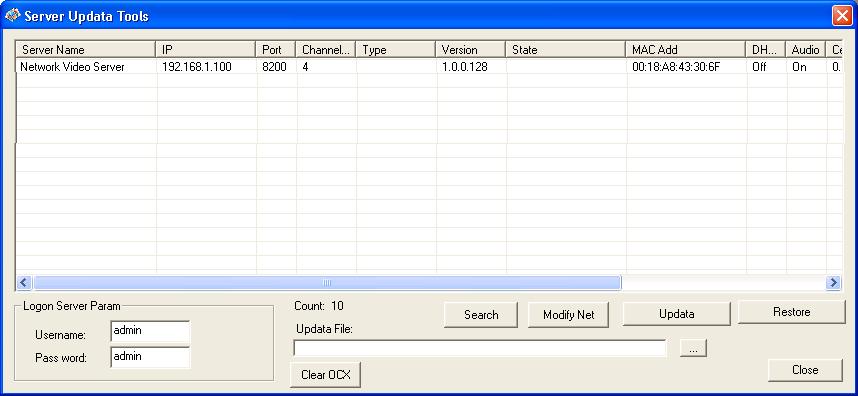Click the Channel column header

(x=326, y=50)
